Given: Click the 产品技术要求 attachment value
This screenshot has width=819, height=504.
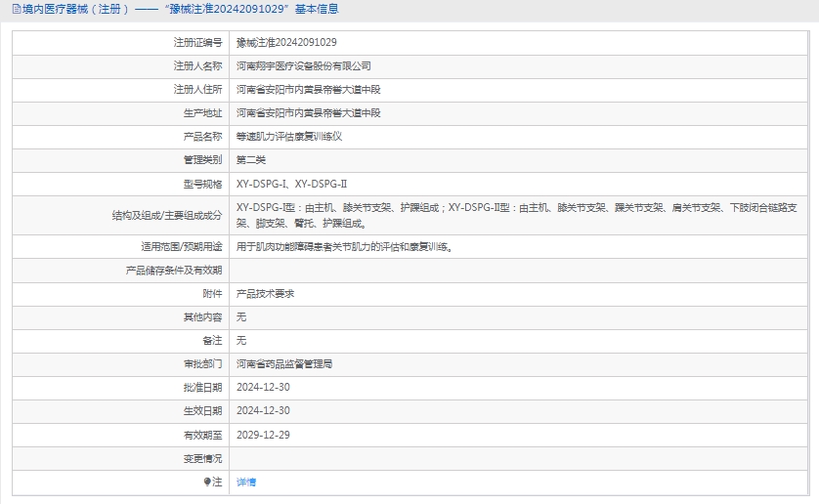Looking at the screenshot, I should point(266,294).
